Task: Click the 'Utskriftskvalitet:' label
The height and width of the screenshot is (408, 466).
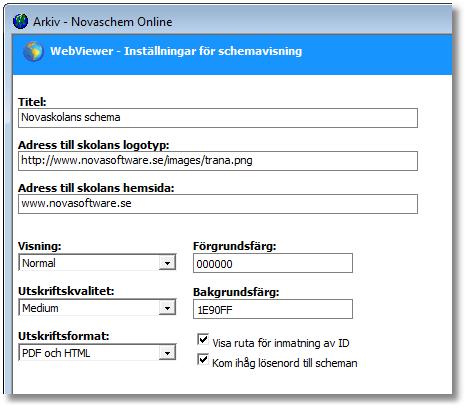Action: pos(66,291)
